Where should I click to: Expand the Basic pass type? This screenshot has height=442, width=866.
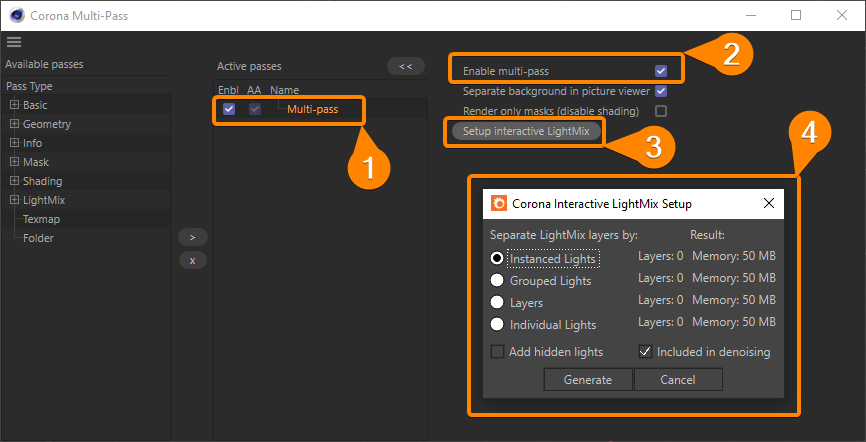[x=14, y=105]
